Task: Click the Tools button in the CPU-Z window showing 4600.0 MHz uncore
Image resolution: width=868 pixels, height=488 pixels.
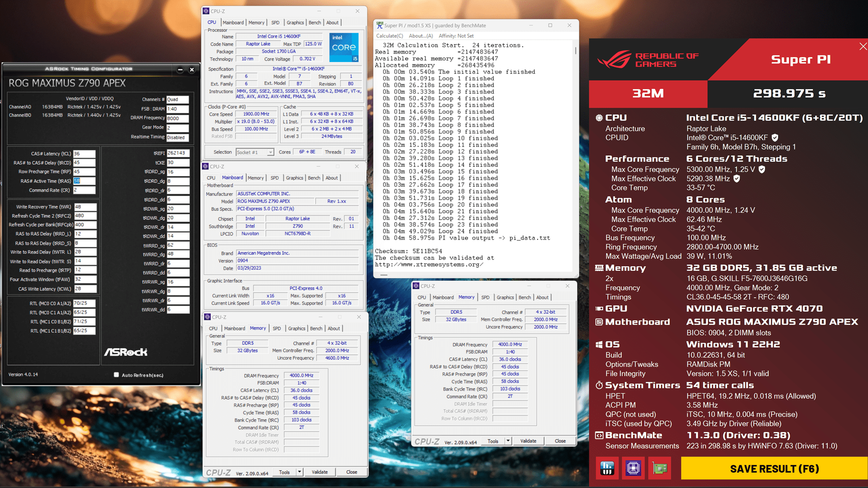Action: pos(284,472)
